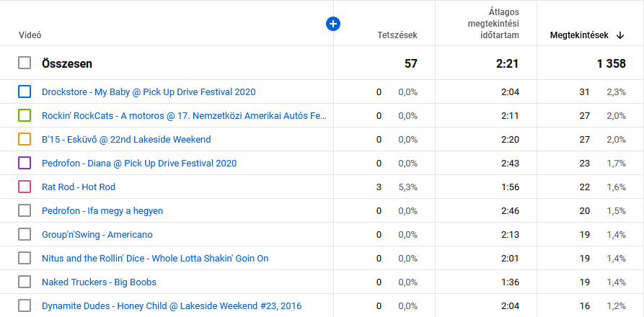Toggle the purple Pedrofon - Diana checkbox
The width and height of the screenshot is (644, 317).
(x=25, y=163)
